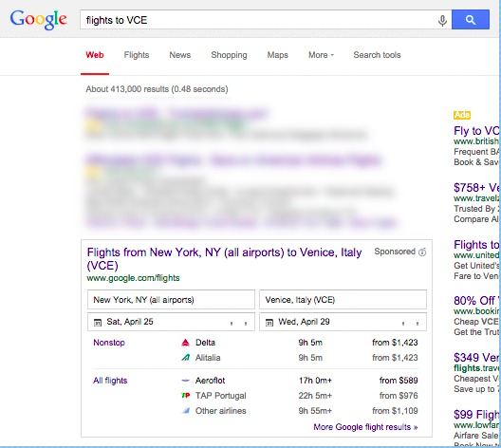Click the Sponsored info icon
The image size is (501, 448).
[422, 252]
